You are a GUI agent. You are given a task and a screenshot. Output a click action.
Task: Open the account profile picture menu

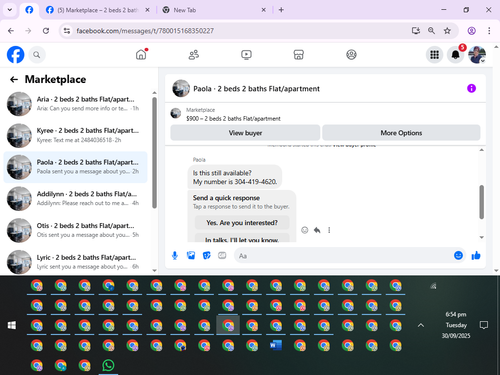[x=477, y=55]
